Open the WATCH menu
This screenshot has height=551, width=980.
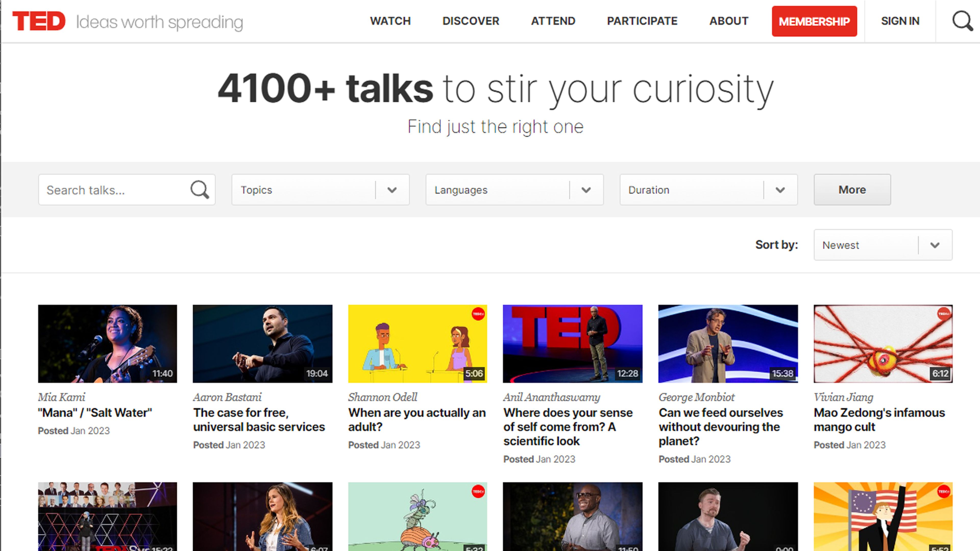point(390,21)
